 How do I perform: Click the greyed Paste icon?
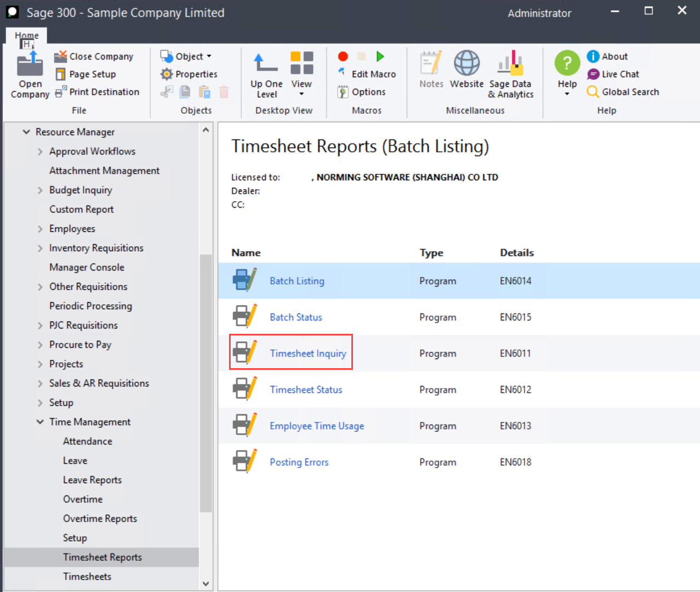tap(204, 92)
